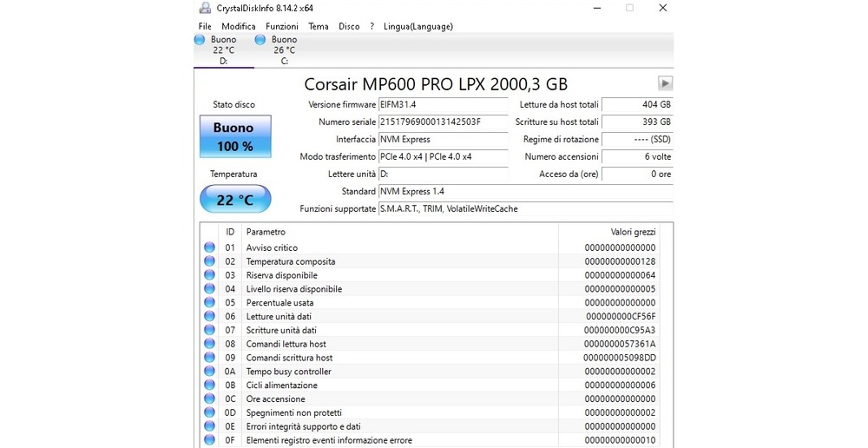This screenshot has height=448, width=868.
Task: Click raw value 00000005098DD
Action: (x=620, y=358)
